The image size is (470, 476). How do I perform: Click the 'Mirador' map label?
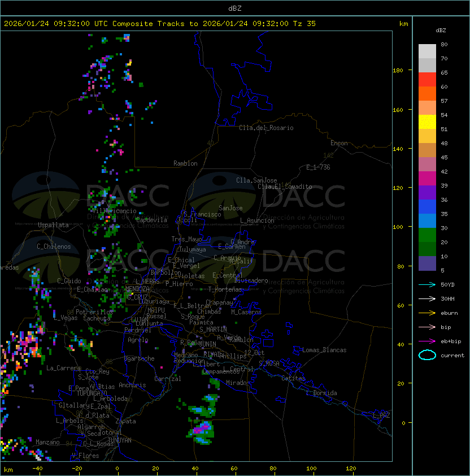(x=238, y=383)
